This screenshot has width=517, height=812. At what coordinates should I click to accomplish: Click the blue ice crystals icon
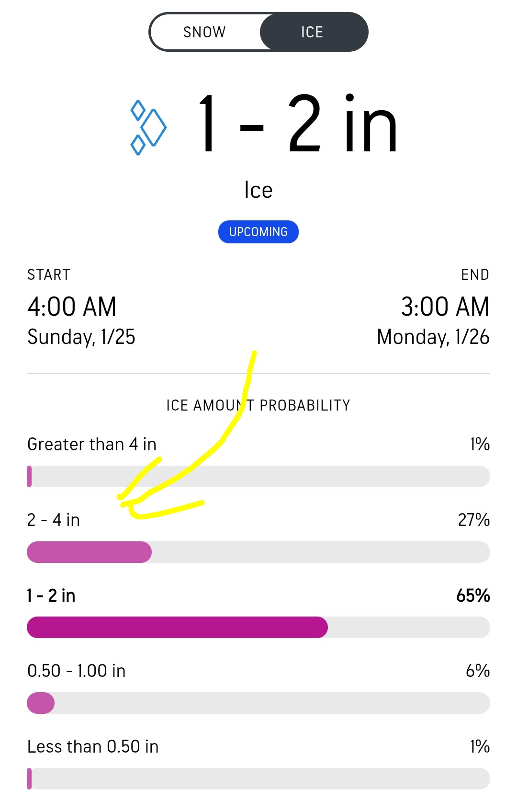(148, 127)
